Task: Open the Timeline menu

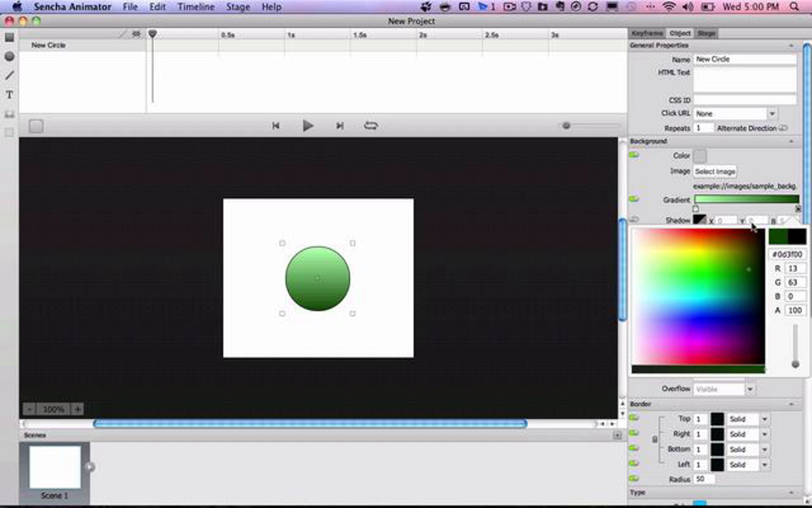Action: [196, 7]
